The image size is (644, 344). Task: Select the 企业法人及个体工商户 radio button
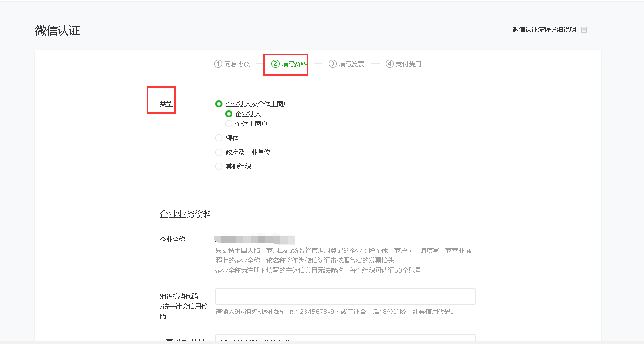[219, 104]
